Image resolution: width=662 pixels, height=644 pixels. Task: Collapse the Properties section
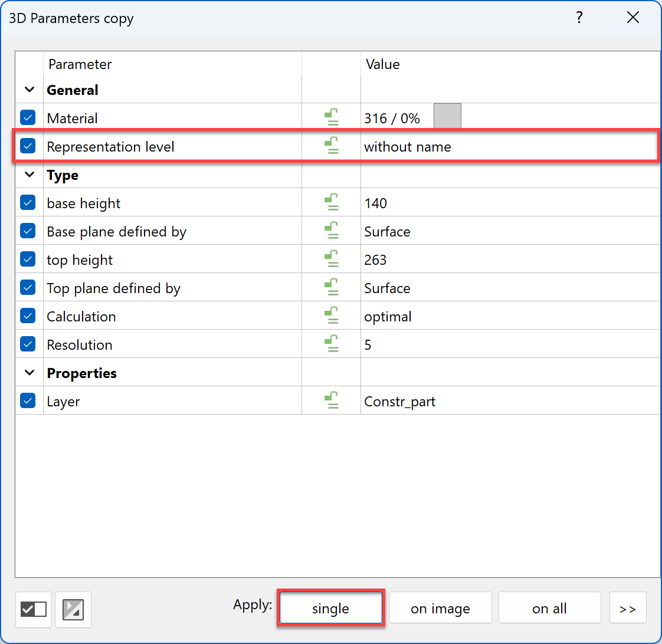(x=29, y=373)
